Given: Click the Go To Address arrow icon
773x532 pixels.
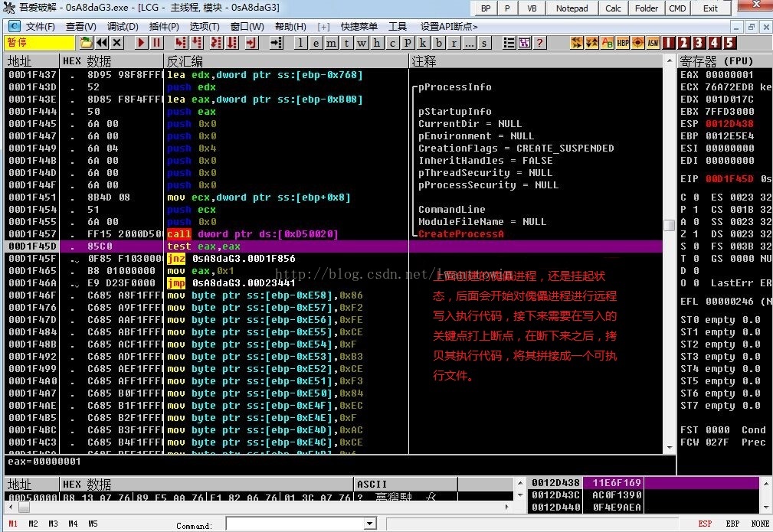Looking at the screenshot, I should pyautogui.click(x=277, y=43).
